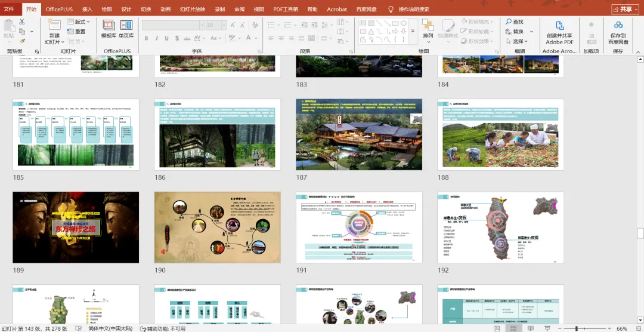Click the zoom in plus button

(x=609, y=328)
